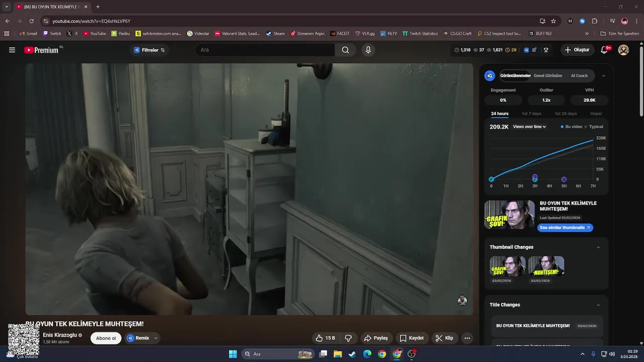Click the Oluştur create button

pyautogui.click(x=577, y=50)
